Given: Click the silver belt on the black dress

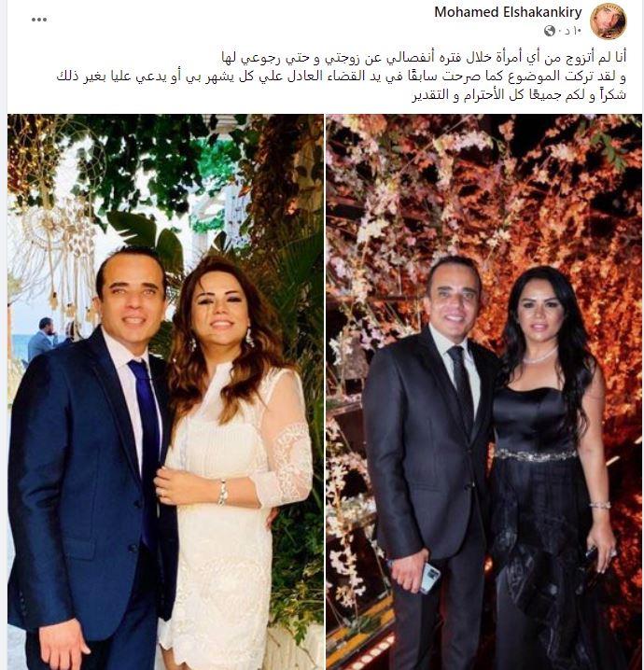Looking at the screenshot, I should (x=536, y=455).
